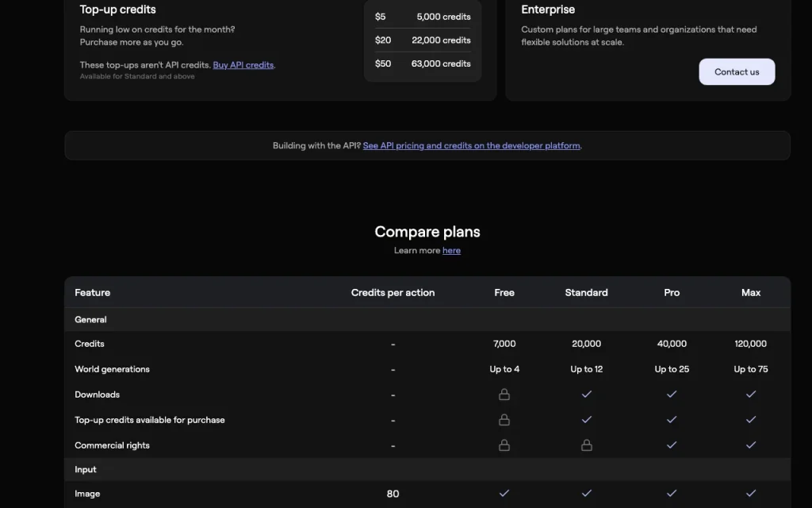Click the Up to 4 cell
Image resolution: width=812 pixels, height=508 pixels.
[504, 369]
